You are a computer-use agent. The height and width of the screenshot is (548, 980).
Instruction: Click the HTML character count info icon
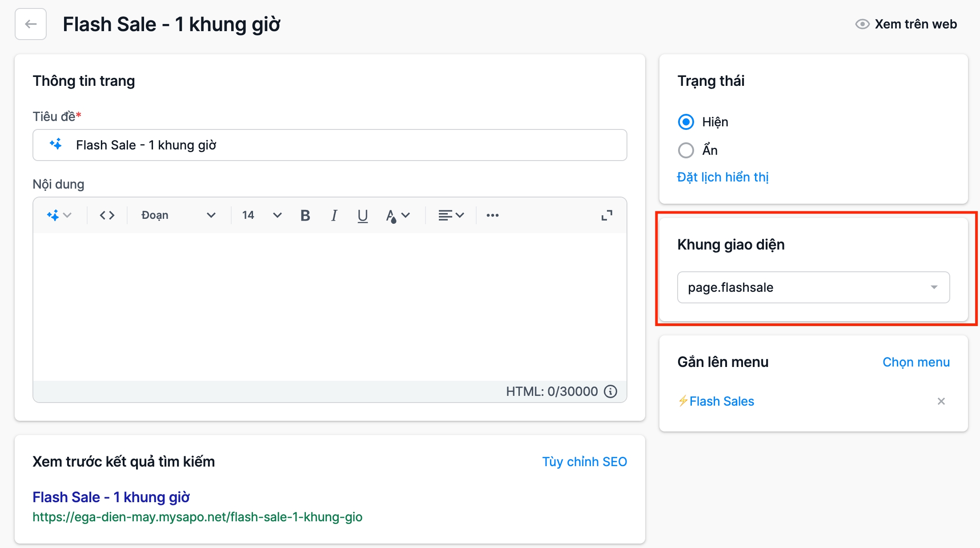click(610, 391)
